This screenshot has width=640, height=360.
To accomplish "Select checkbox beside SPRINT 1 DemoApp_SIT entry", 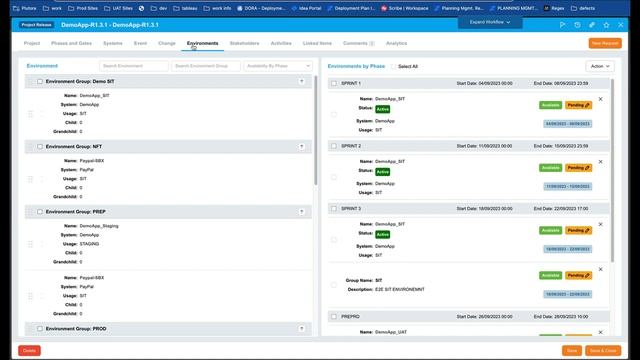I will (334, 114).
